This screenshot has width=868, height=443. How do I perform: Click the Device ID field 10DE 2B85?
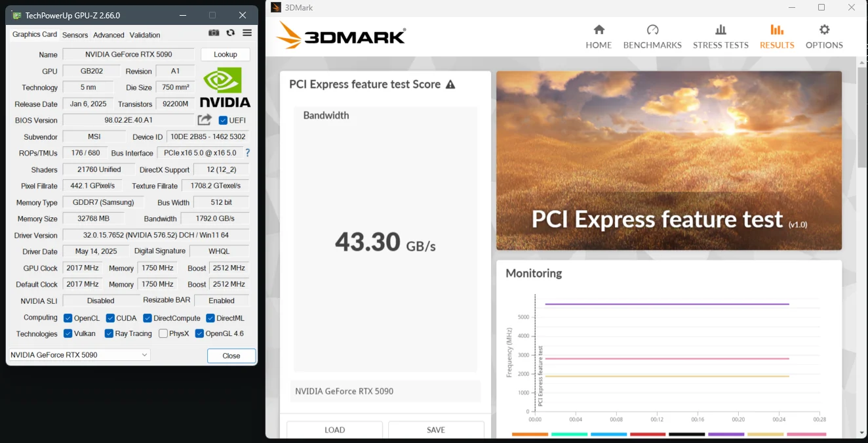pyautogui.click(x=208, y=137)
